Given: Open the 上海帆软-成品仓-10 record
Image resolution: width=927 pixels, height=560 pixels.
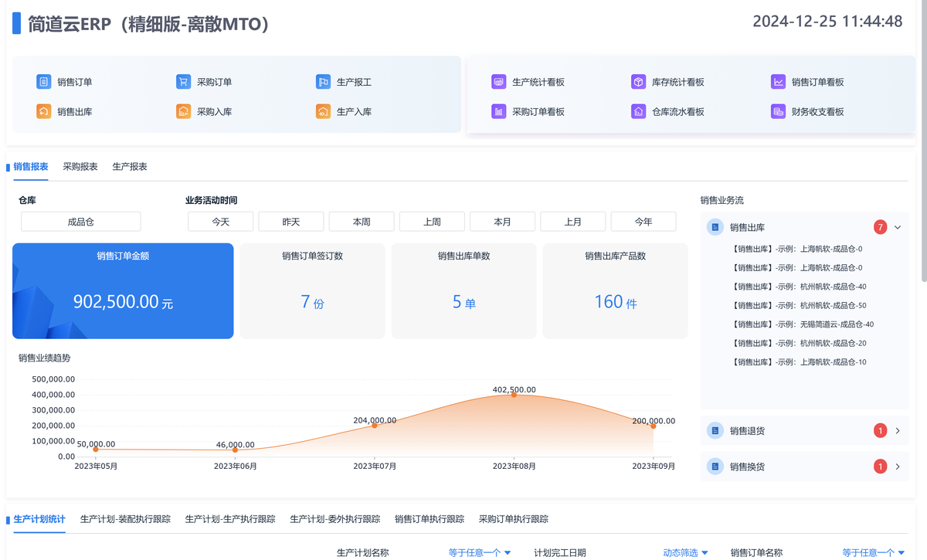Looking at the screenshot, I should (798, 362).
